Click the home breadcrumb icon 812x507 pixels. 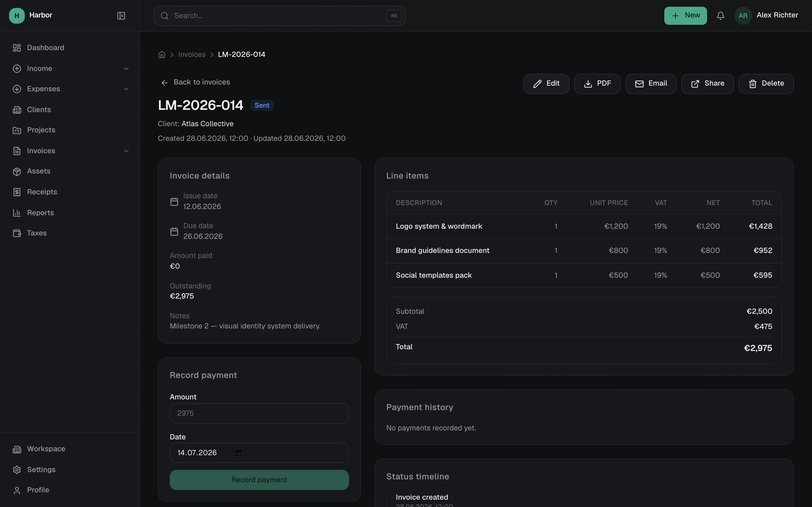[x=162, y=55]
